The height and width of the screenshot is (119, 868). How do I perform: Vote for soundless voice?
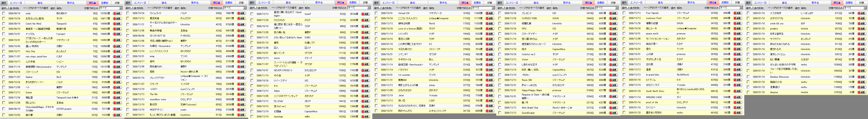(x=241, y=99)
